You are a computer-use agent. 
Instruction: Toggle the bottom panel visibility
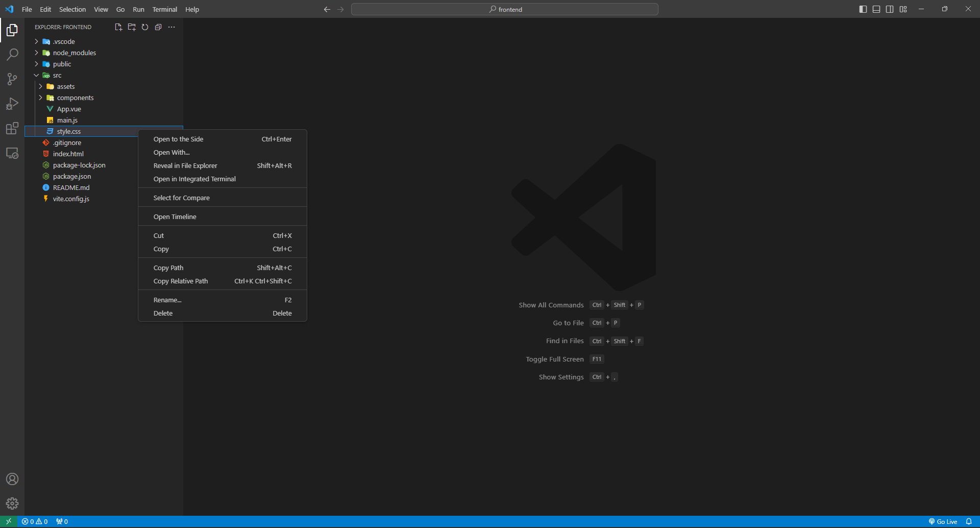tap(876, 9)
